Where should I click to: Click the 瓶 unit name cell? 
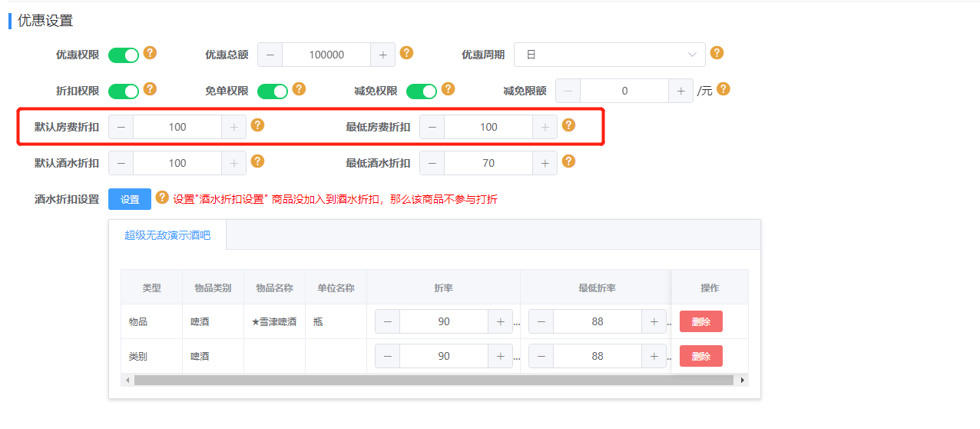point(336,321)
